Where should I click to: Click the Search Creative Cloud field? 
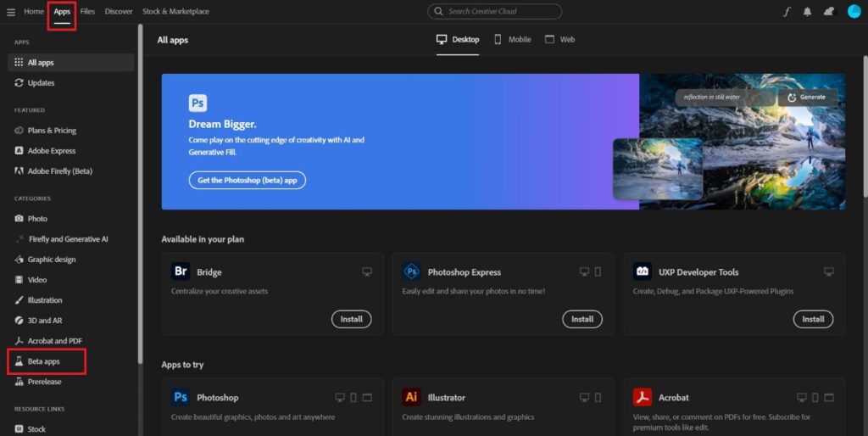coord(495,12)
